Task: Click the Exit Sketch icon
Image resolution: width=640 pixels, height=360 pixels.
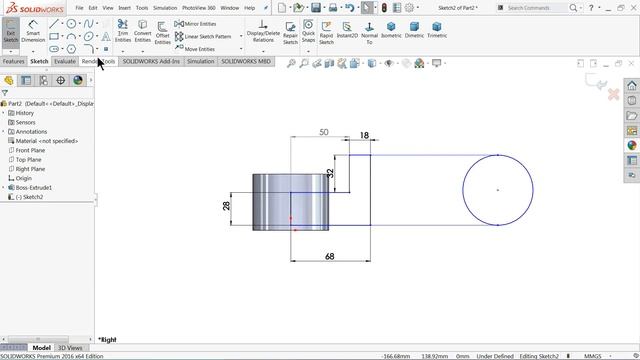Action: point(11,31)
